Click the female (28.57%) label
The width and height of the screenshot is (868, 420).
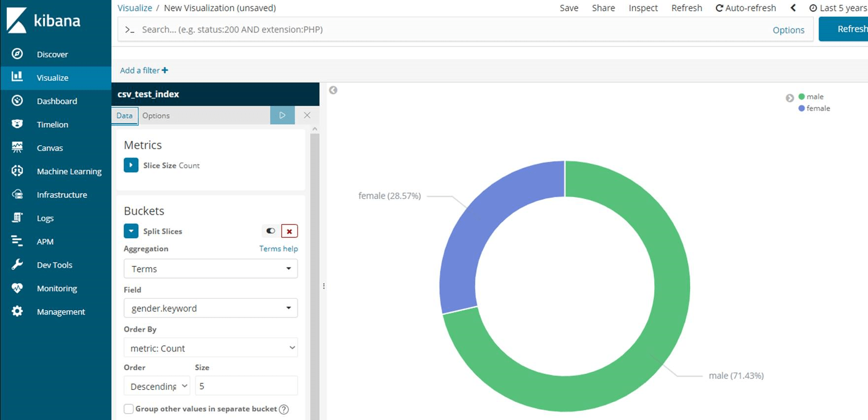point(389,196)
